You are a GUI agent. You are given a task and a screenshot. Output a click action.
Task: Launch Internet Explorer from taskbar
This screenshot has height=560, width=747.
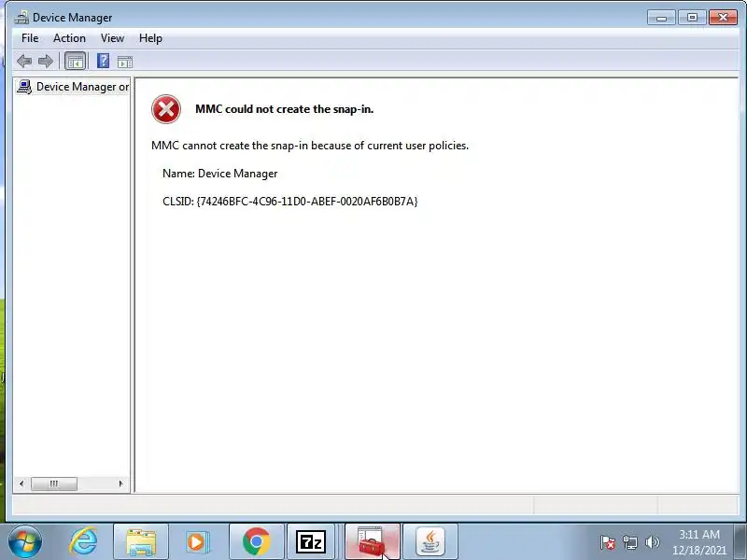(x=83, y=541)
